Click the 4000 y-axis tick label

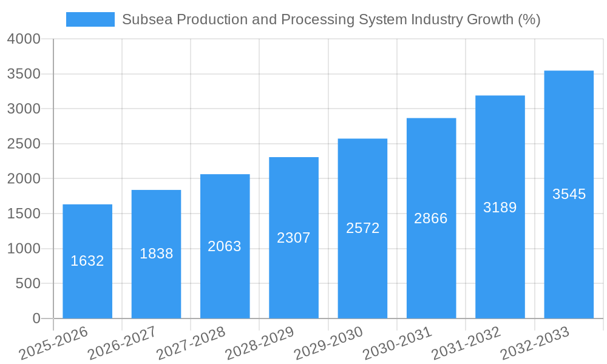[x=24, y=39]
